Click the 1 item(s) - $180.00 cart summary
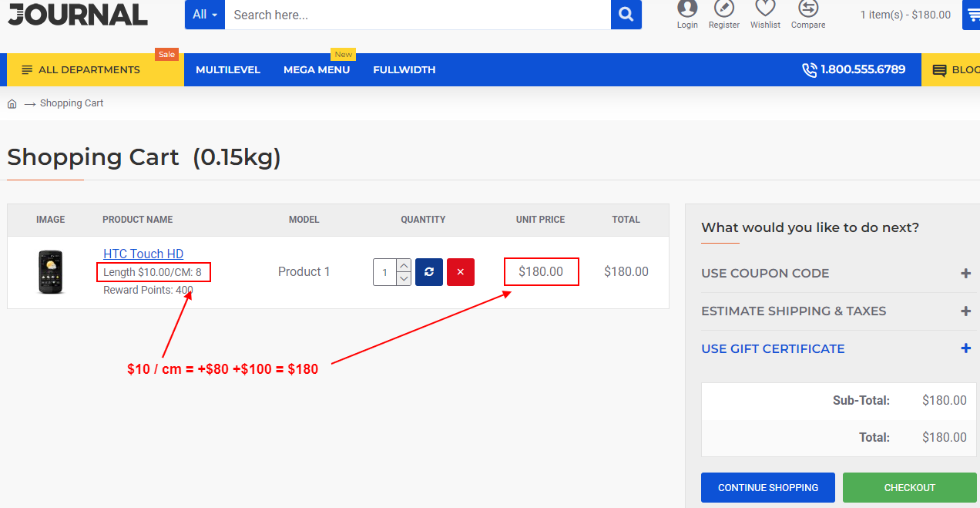The width and height of the screenshot is (980, 508). coord(905,15)
